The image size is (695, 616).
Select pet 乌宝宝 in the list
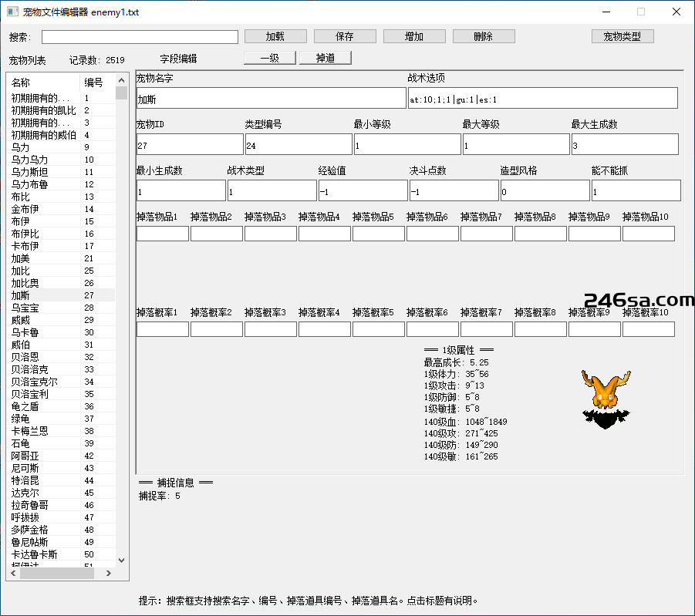pos(61,308)
